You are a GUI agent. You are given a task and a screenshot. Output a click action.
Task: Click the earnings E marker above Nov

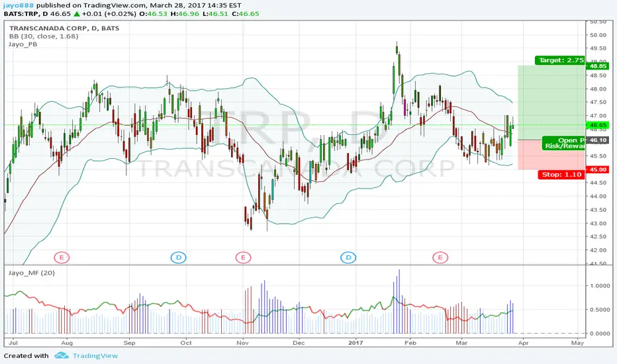point(243,257)
